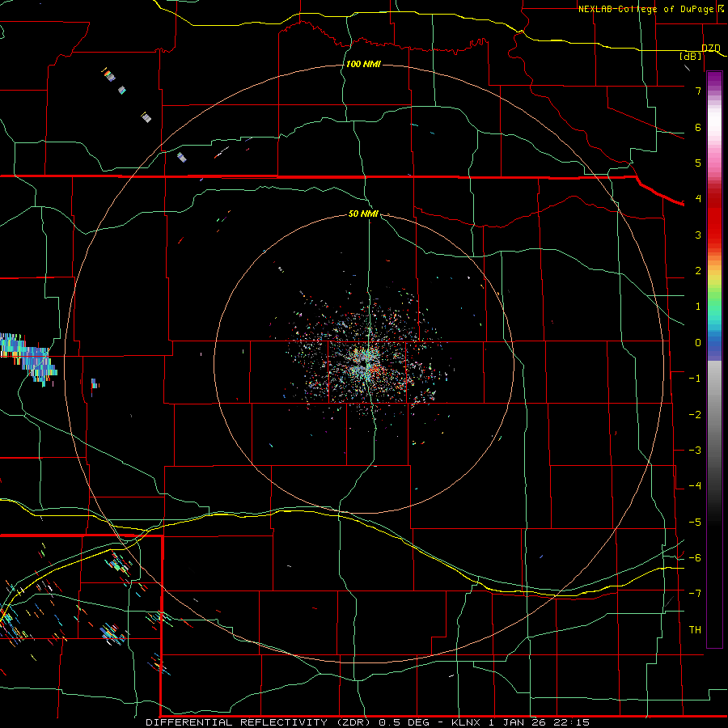Click the 7 dB scale label
The height and width of the screenshot is (728, 728).
tap(698, 91)
